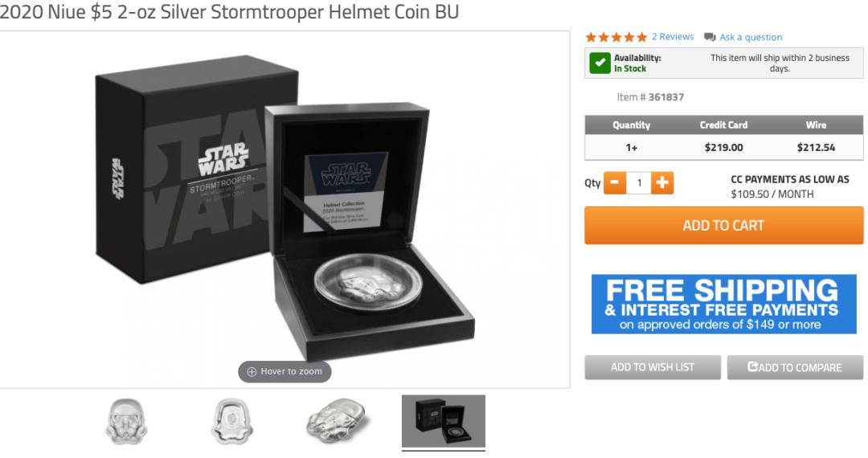Click the Hover to zoom magnifier icon
Image resolution: width=868 pixels, height=458 pixels.
252,372
